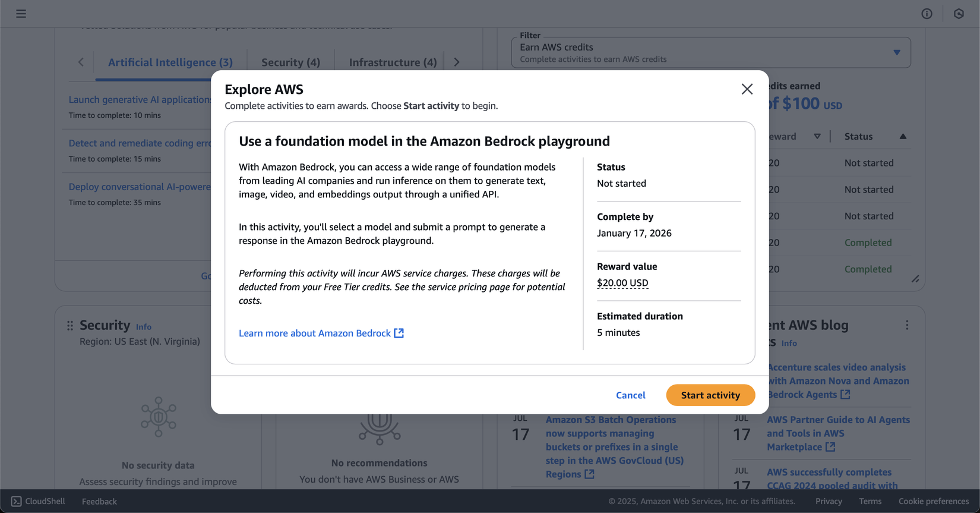Click the hexagon settings icon in header
980x513 pixels.
pyautogui.click(x=959, y=14)
